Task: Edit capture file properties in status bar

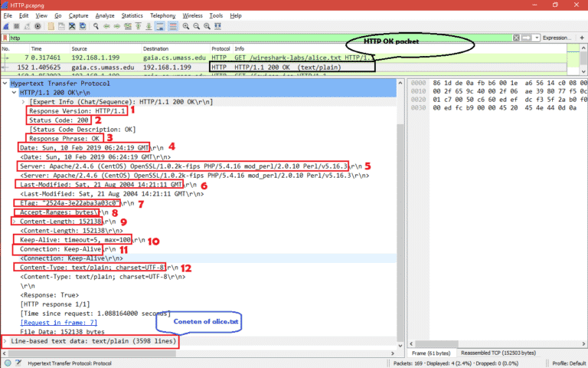Action: tap(18, 363)
